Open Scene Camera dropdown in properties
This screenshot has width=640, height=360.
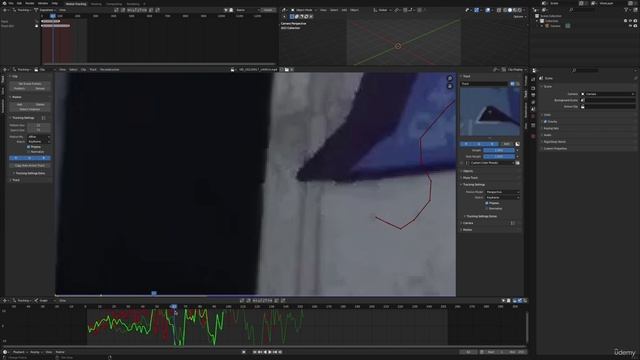pyautogui.click(x=608, y=94)
